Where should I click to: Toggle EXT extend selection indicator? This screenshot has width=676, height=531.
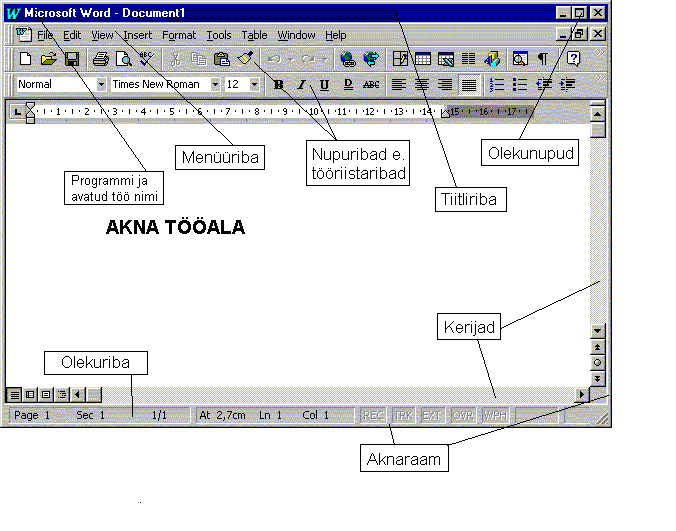coord(431,415)
